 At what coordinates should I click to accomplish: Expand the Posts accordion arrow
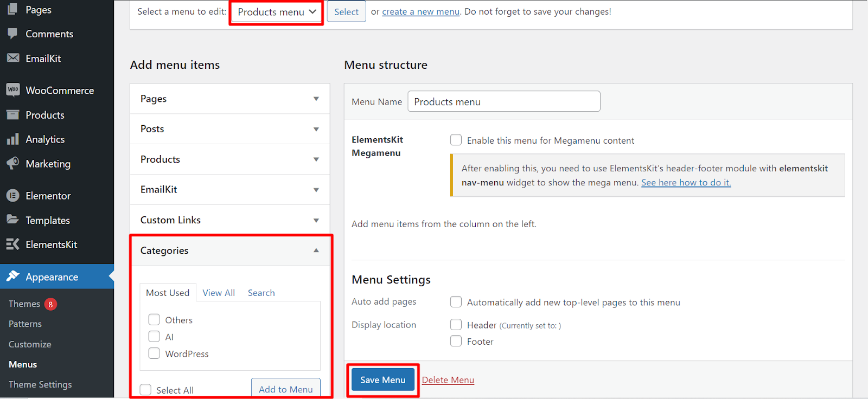click(x=316, y=129)
